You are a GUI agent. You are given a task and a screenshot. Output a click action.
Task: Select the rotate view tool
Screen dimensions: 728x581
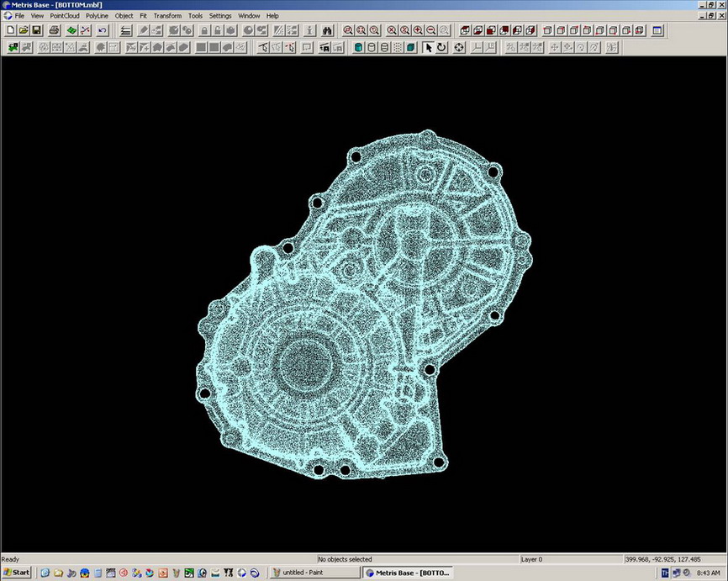(441, 47)
